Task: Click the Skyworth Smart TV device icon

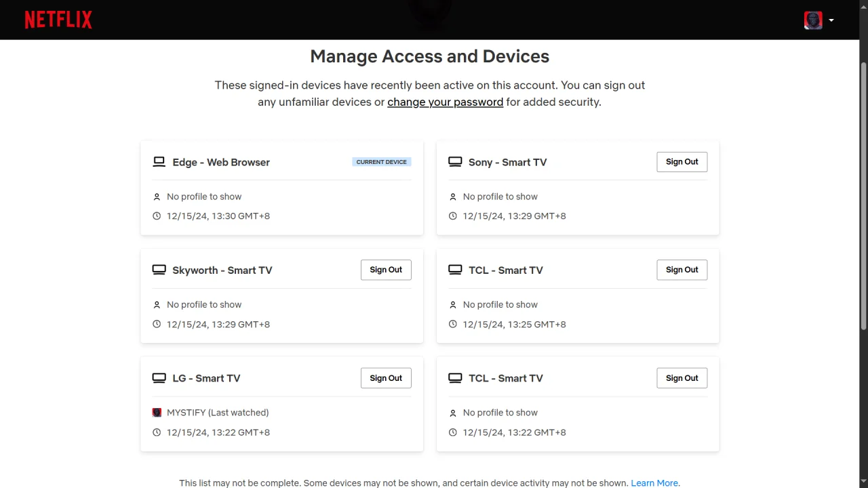Action: pos(159,270)
